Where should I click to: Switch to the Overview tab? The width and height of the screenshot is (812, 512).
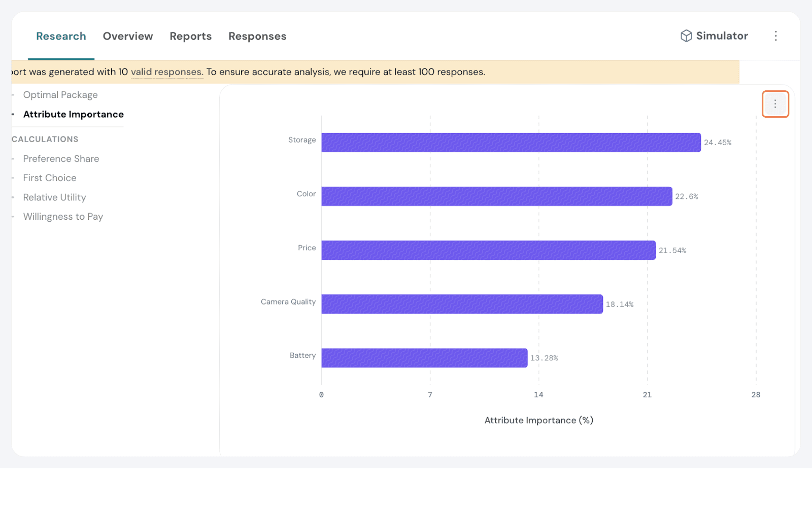click(128, 37)
